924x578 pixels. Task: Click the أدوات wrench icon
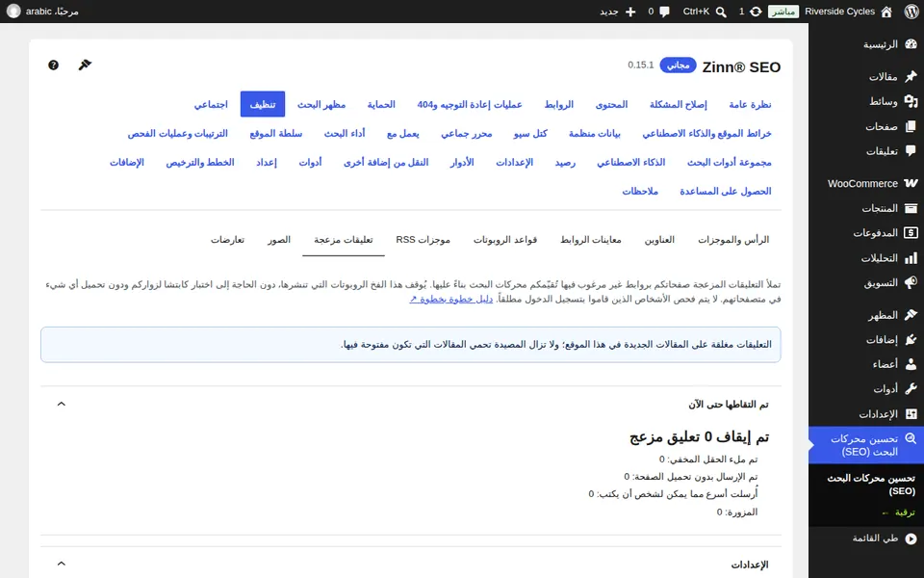tap(911, 389)
